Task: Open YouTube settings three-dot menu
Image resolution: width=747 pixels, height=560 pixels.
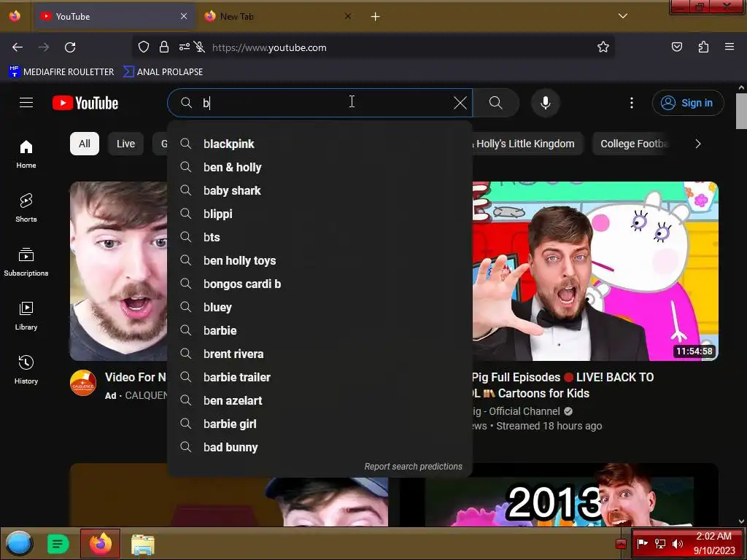Action: [x=632, y=103]
